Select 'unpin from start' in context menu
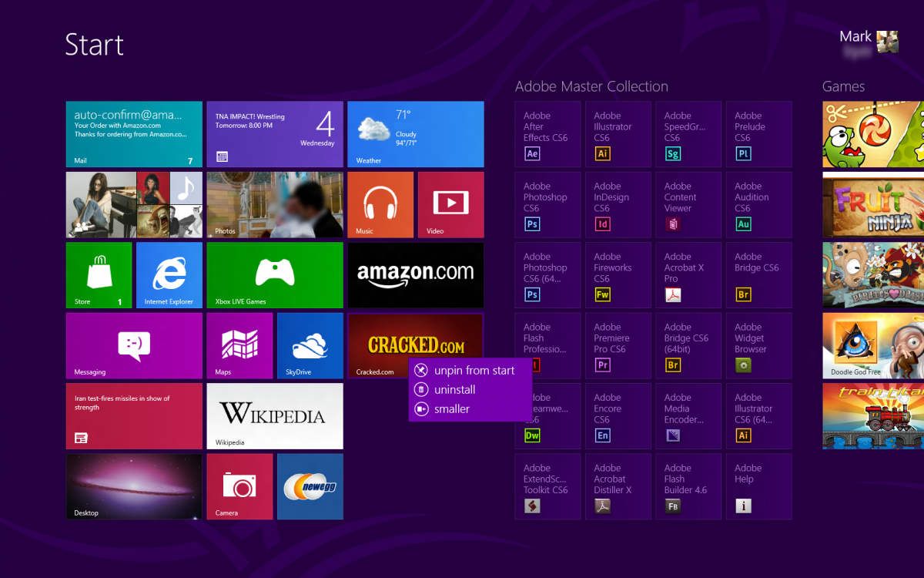924x578 pixels. tap(470, 371)
